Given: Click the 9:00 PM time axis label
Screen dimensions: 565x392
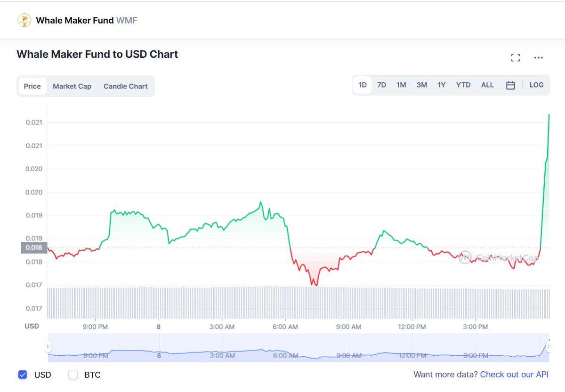Looking at the screenshot, I should pos(96,327).
